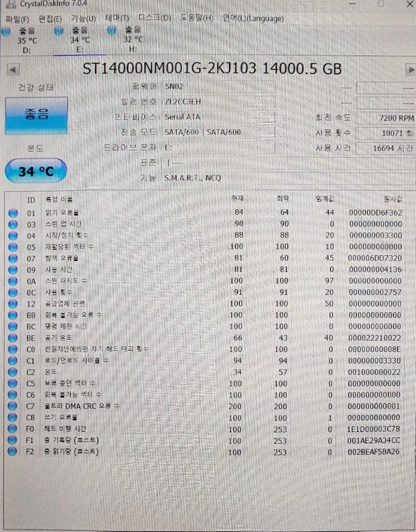Close the CrystalDiskInfo window
The height and width of the screenshot is (532, 416).
(x=410, y=4)
